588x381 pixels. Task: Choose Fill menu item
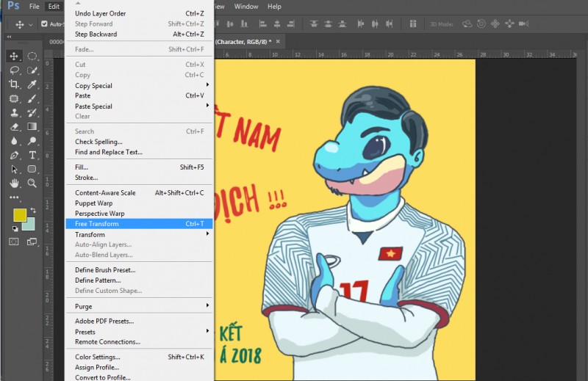[139, 167]
